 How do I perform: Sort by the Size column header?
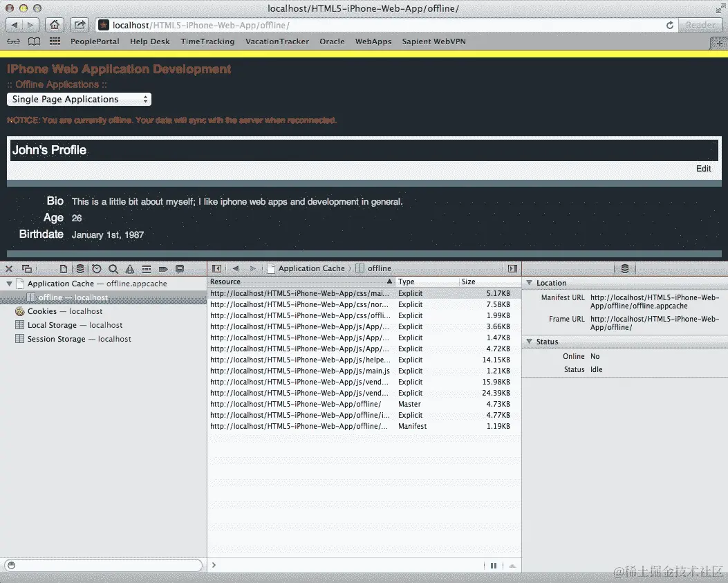tap(489, 281)
